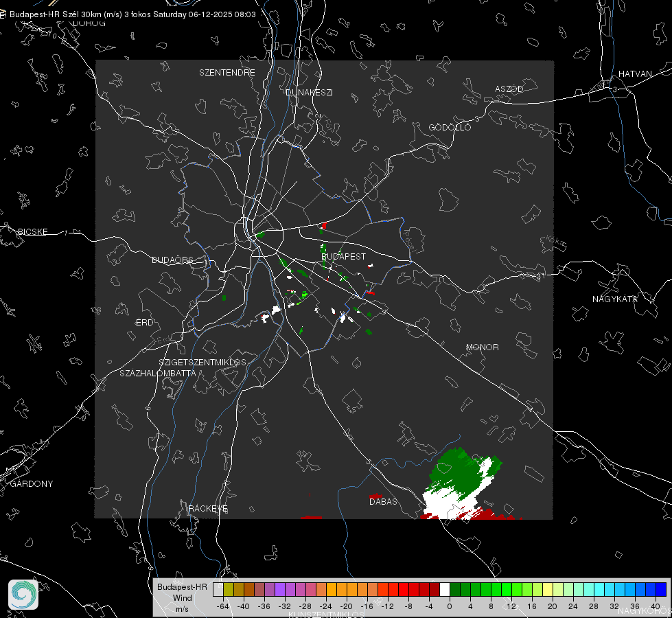672x618 pixels.
Task: Click the BICSKE label
Action: click(32, 231)
